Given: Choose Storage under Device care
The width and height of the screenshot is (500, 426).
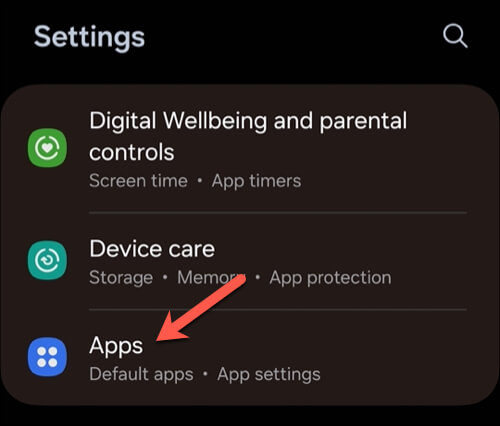Looking at the screenshot, I should point(121,278).
